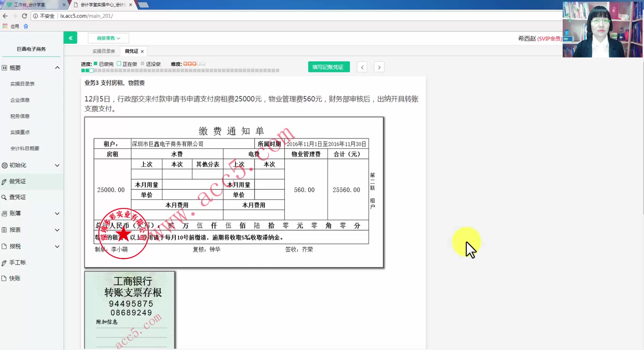Select the 做凭证 pencil icon in sidebar

pos(4,181)
